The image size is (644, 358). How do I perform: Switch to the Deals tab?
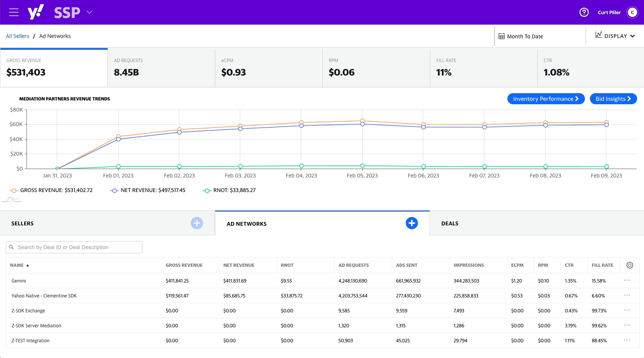tap(537, 223)
